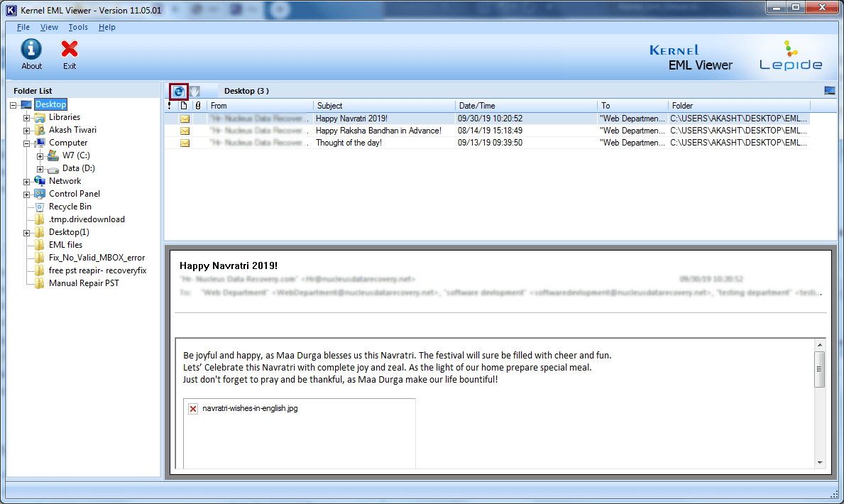Sort emails by Subject column header
The width and height of the screenshot is (844, 504).
click(383, 106)
